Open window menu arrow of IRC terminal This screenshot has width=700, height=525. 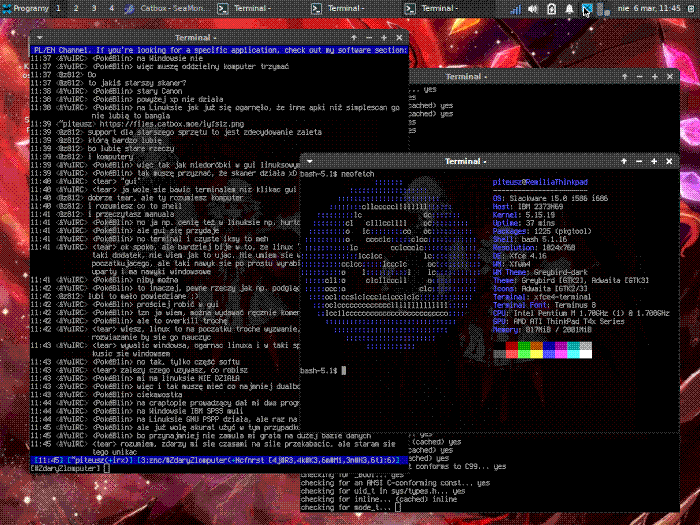tap(40, 38)
